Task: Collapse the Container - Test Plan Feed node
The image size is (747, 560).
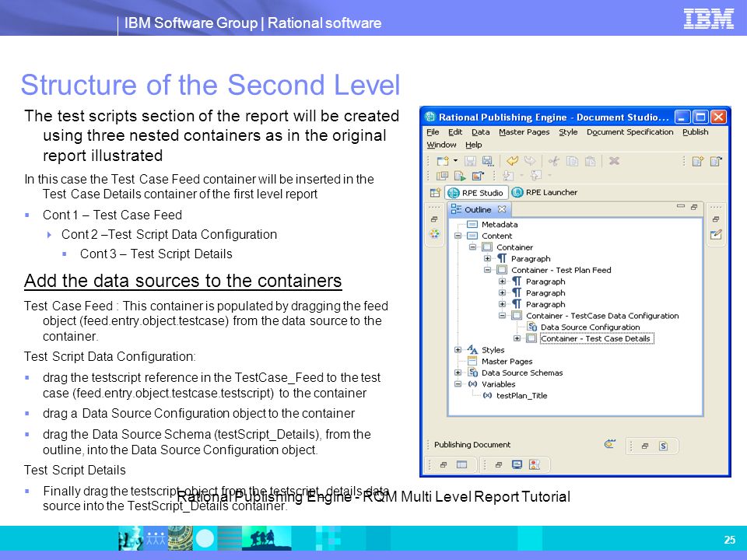Action: coord(487,270)
